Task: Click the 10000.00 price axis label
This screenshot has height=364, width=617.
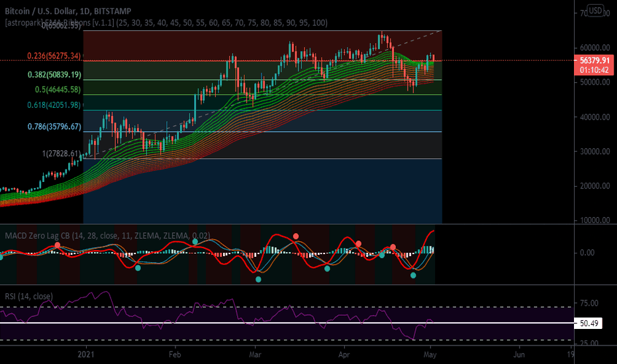Action: tap(595, 220)
